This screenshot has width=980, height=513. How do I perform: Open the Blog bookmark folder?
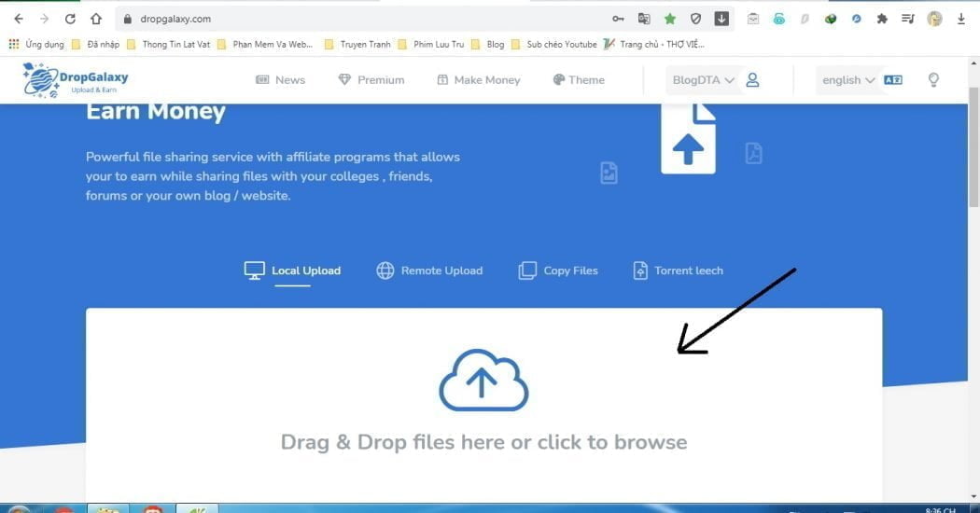[x=487, y=45]
